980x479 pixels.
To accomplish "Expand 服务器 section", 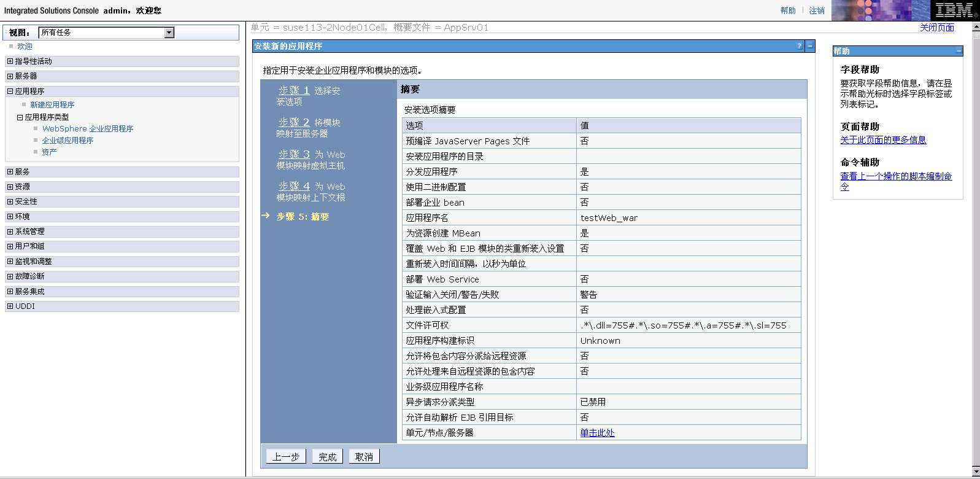I will [x=10, y=76].
